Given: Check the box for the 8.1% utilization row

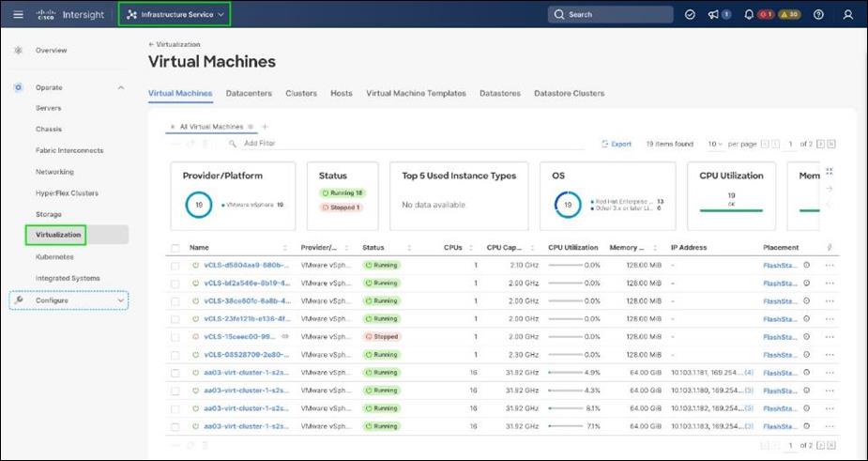Looking at the screenshot, I should (x=175, y=409).
